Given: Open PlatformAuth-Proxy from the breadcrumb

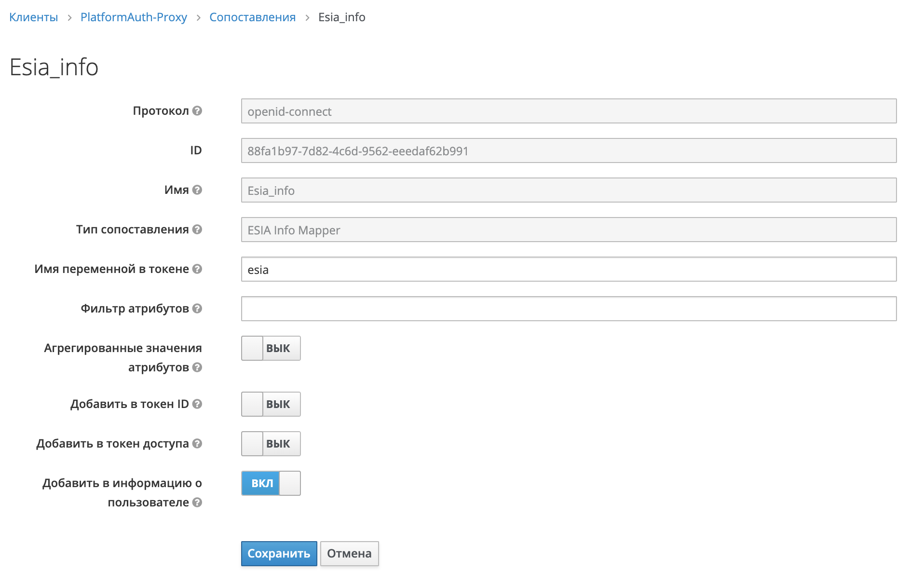Looking at the screenshot, I should point(134,17).
